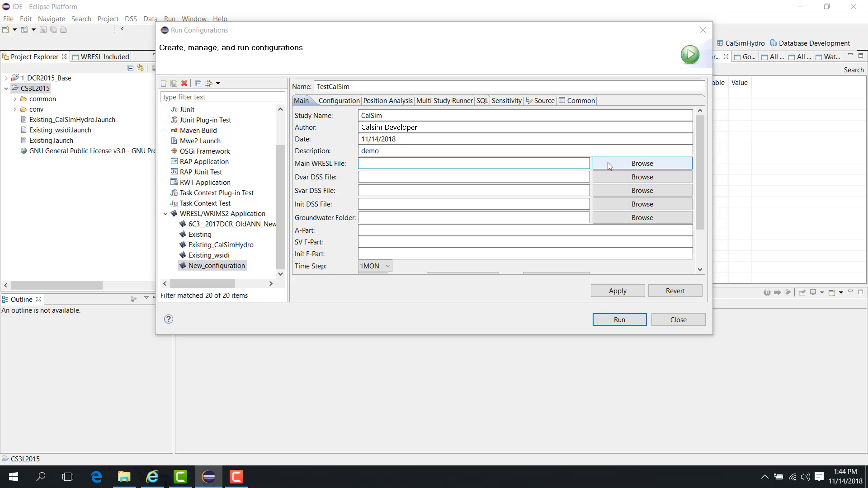This screenshot has height=488, width=868.
Task: Click the Print icon in main toolbar
Action: (64, 30)
